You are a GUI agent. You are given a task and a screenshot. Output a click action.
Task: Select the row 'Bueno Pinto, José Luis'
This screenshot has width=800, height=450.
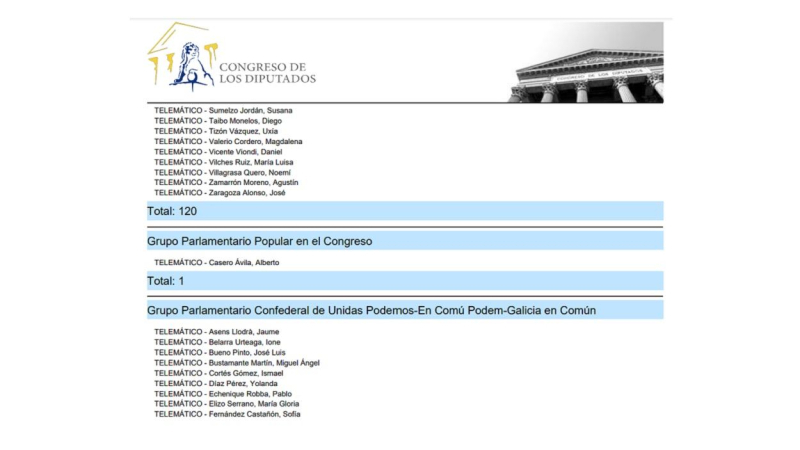click(220, 353)
